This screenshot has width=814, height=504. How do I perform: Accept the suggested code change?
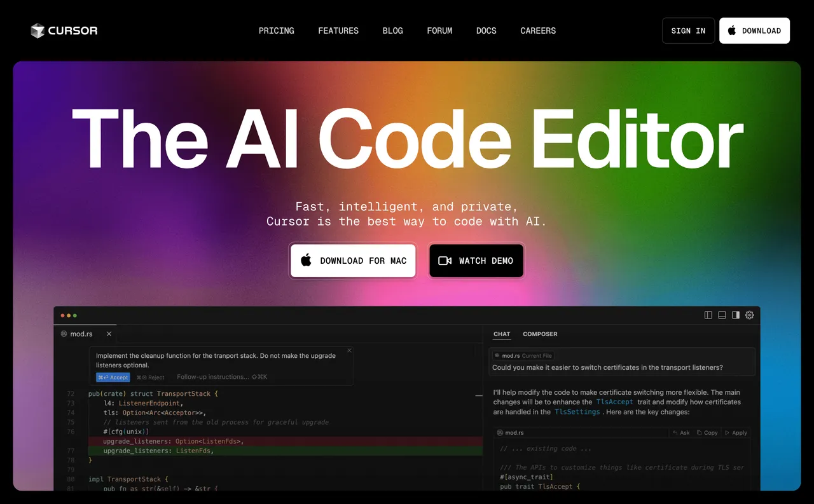click(x=113, y=378)
